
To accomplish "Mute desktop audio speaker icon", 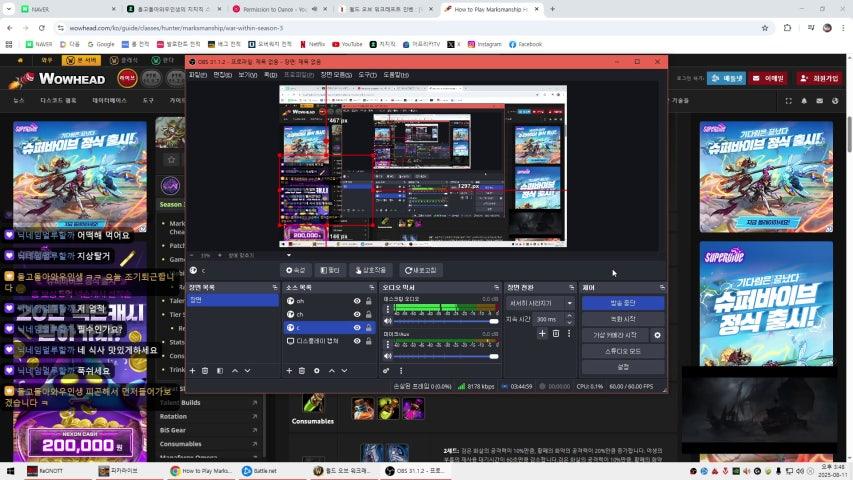I will (388, 321).
